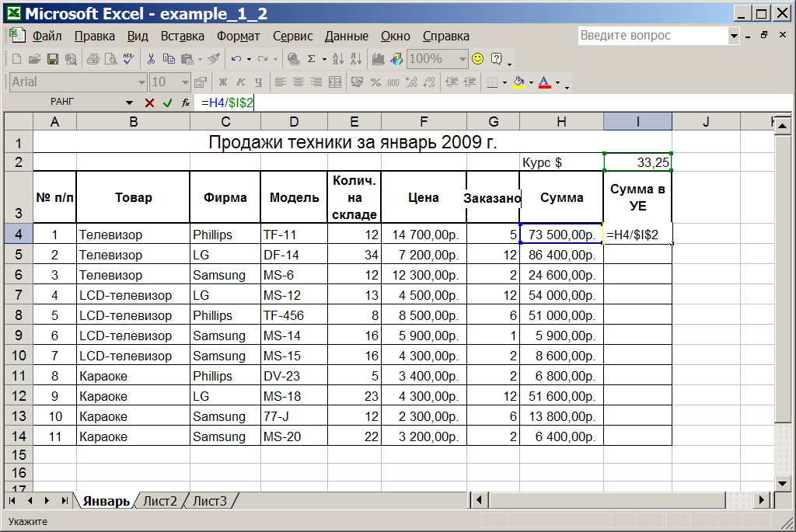This screenshot has width=796, height=532.
Task: Toggle underline (Ч) formatting
Action: 258,82
